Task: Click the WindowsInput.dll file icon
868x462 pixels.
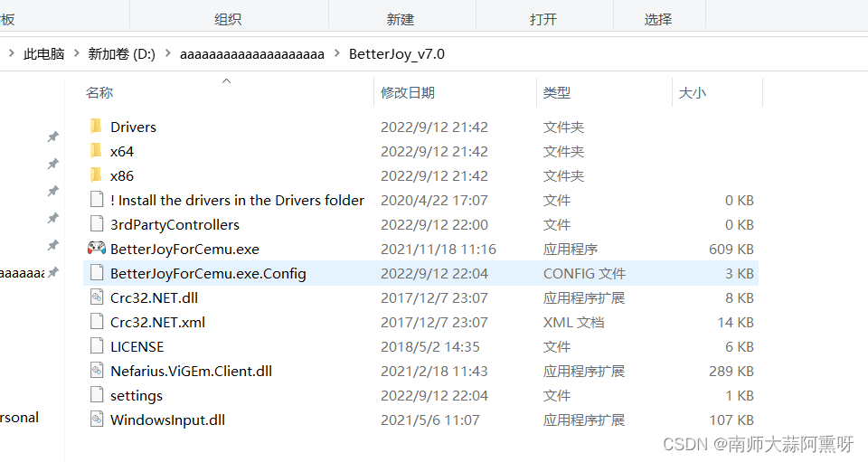Action: tap(97, 420)
